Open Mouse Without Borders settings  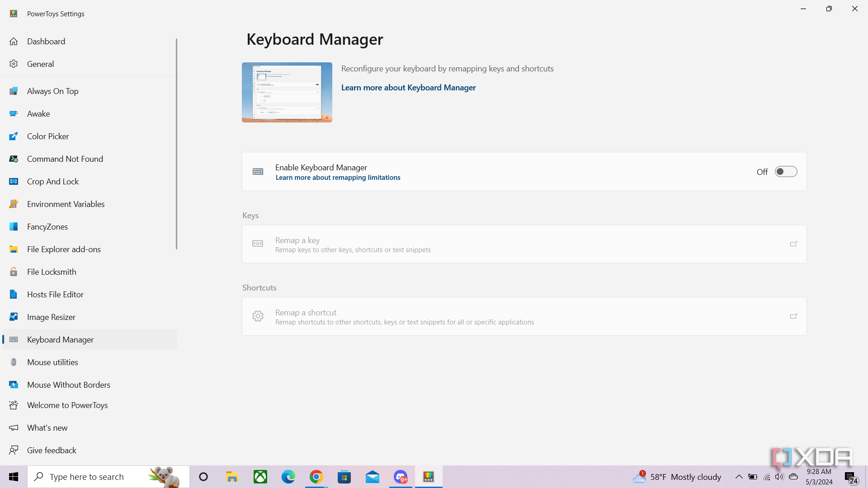[x=90, y=385]
